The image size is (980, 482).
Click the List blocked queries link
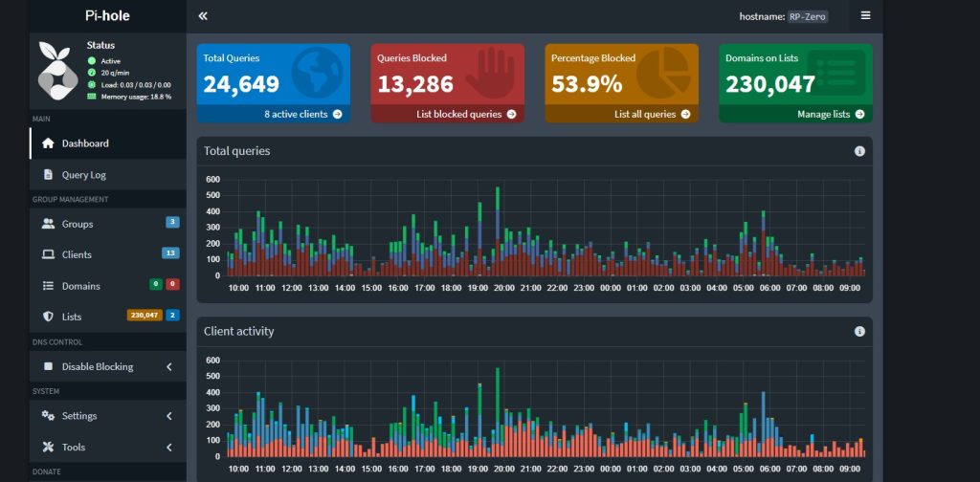(x=466, y=114)
